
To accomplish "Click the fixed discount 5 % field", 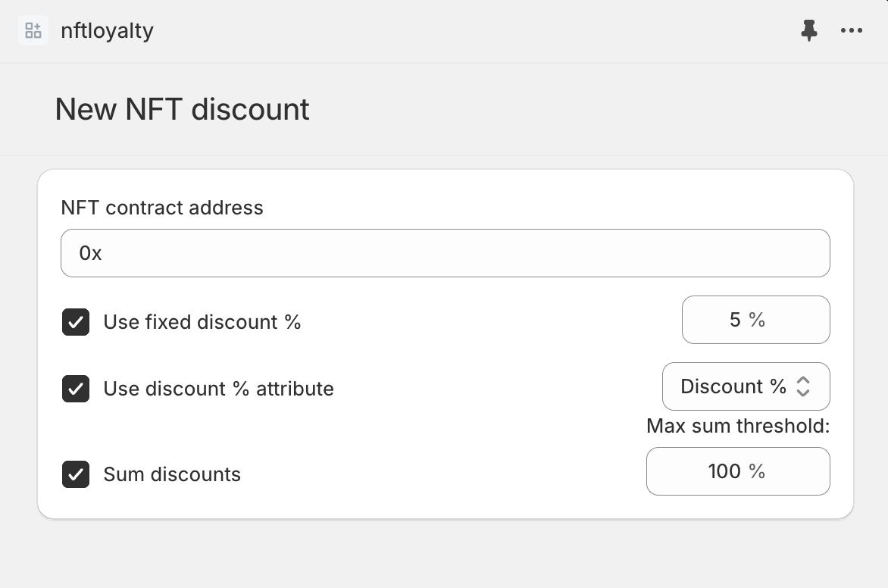I will pyautogui.click(x=755, y=320).
